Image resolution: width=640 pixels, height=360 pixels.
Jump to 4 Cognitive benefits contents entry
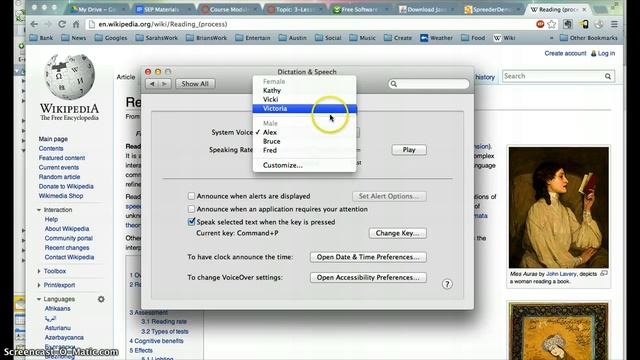(x=156, y=341)
